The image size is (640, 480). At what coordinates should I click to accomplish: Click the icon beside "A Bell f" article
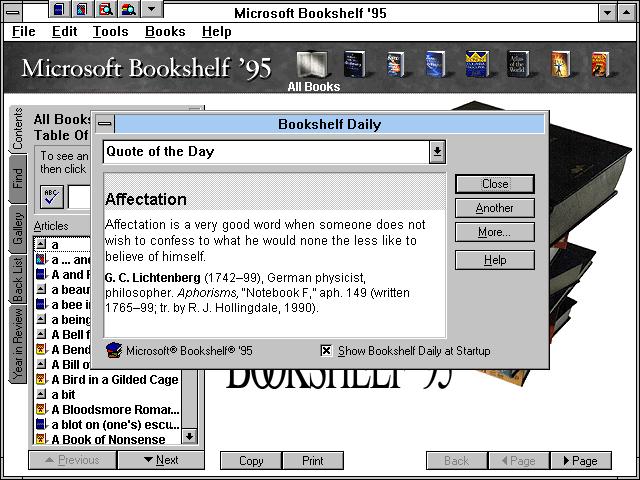click(x=41, y=334)
